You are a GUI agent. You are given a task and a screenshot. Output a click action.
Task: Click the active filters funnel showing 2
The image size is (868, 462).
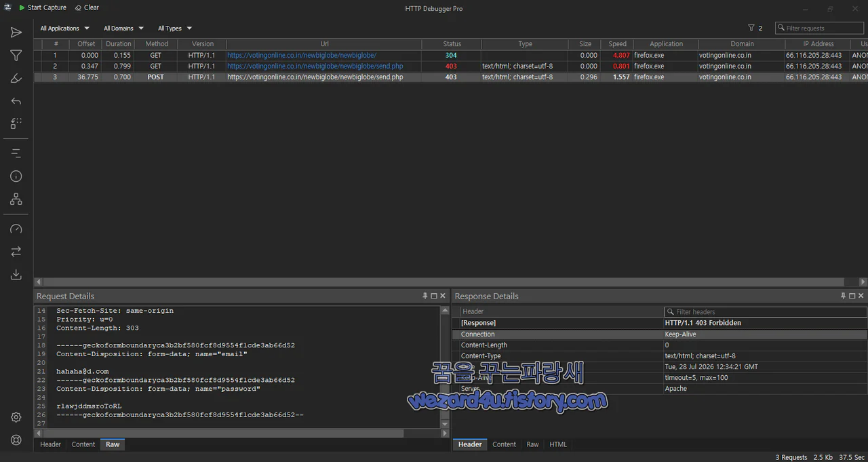755,28
